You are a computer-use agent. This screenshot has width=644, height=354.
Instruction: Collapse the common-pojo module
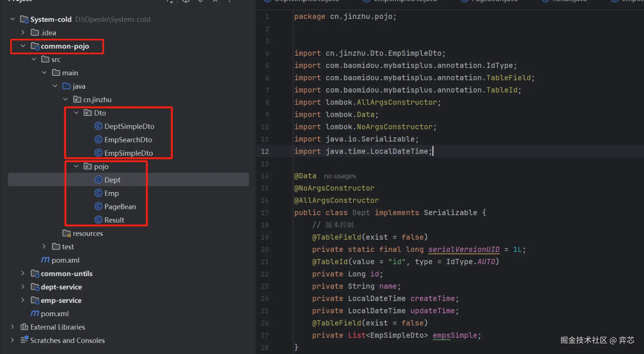[x=23, y=46]
